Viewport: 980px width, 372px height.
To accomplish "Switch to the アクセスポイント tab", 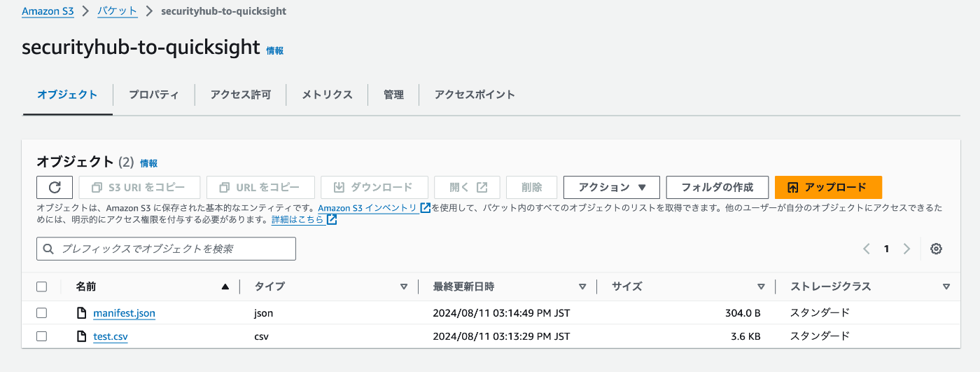I will point(475,95).
